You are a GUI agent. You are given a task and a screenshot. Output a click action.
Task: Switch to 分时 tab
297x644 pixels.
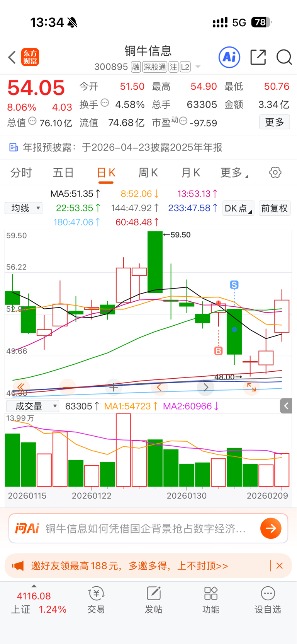tap(21, 173)
